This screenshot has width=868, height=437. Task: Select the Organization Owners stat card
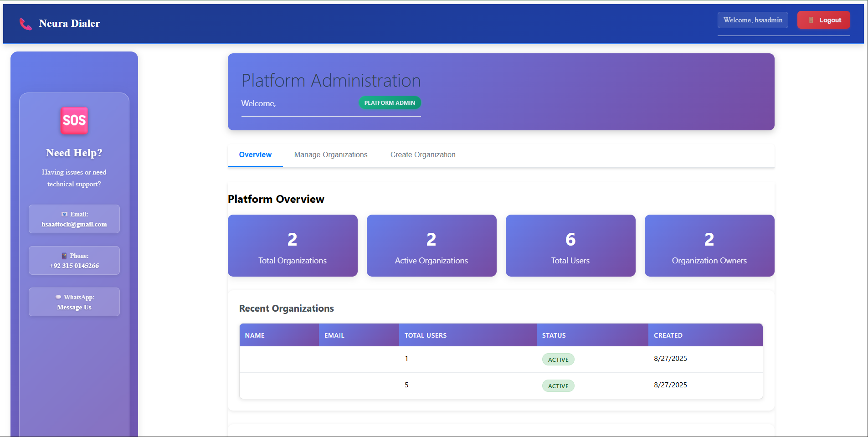pyautogui.click(x=709, y=246)
